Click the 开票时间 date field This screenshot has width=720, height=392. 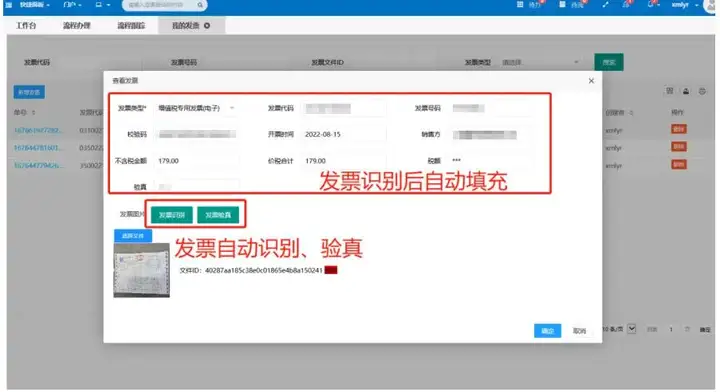click(343, 134)
